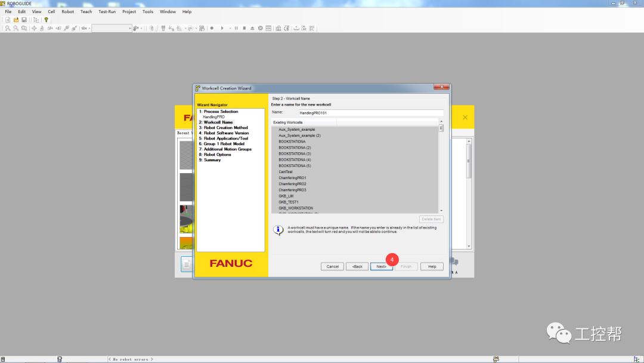644x363 pixels.
Task: Click the New Cell toolbar icon
Action: point(8,20)
